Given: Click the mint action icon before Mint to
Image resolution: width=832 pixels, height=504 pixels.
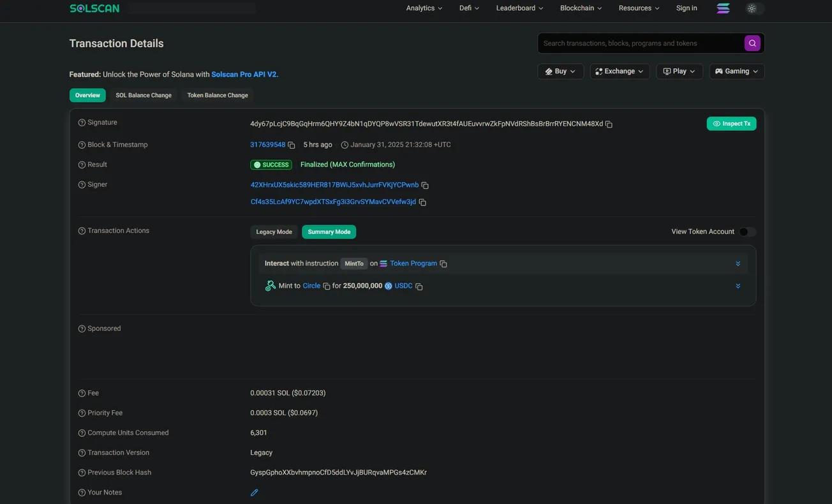Looking at the screenshot, I should (271, 286).
